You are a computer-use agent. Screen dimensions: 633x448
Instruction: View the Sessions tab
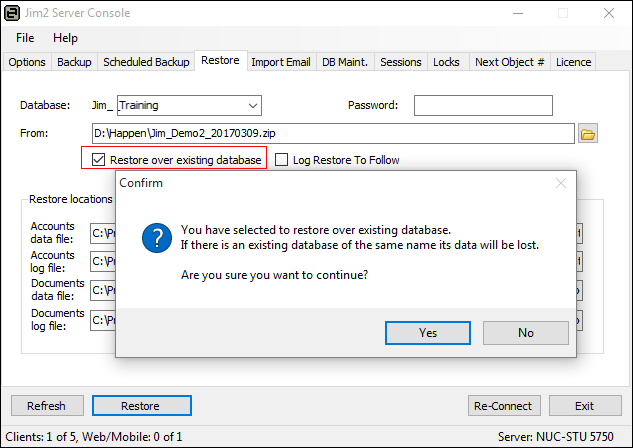(x=401, y=62)
